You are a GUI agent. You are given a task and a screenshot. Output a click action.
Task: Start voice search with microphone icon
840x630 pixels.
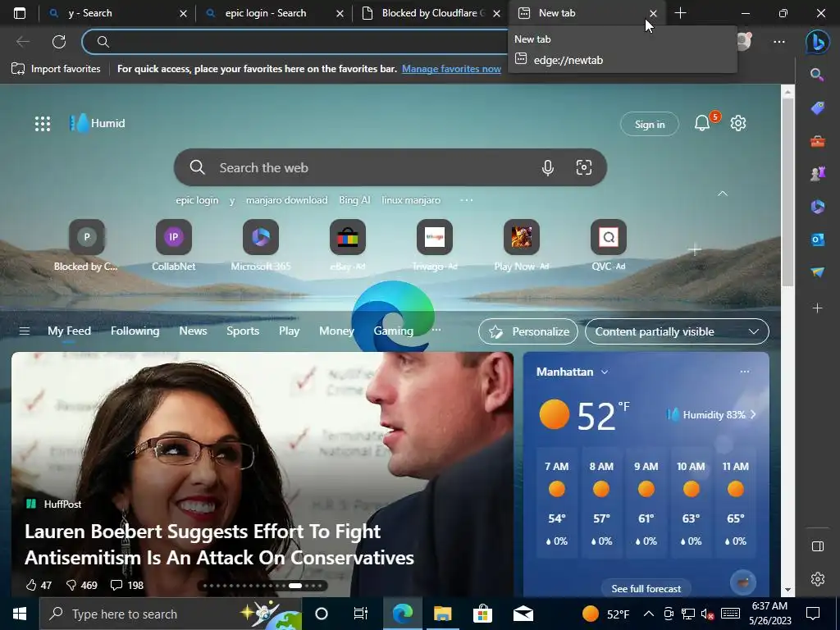547,167
